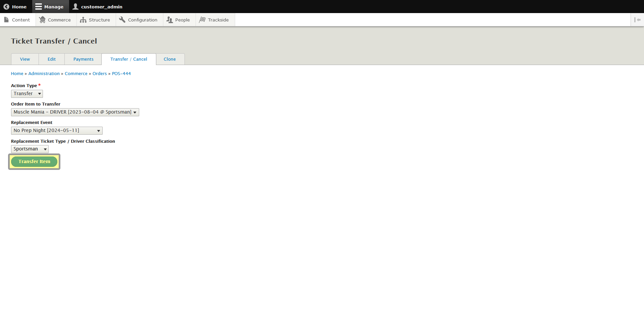Click the Transfer Item button
The height and width of the screenshot is (320, 644).
pyautogui.click(x=34, y=162)
